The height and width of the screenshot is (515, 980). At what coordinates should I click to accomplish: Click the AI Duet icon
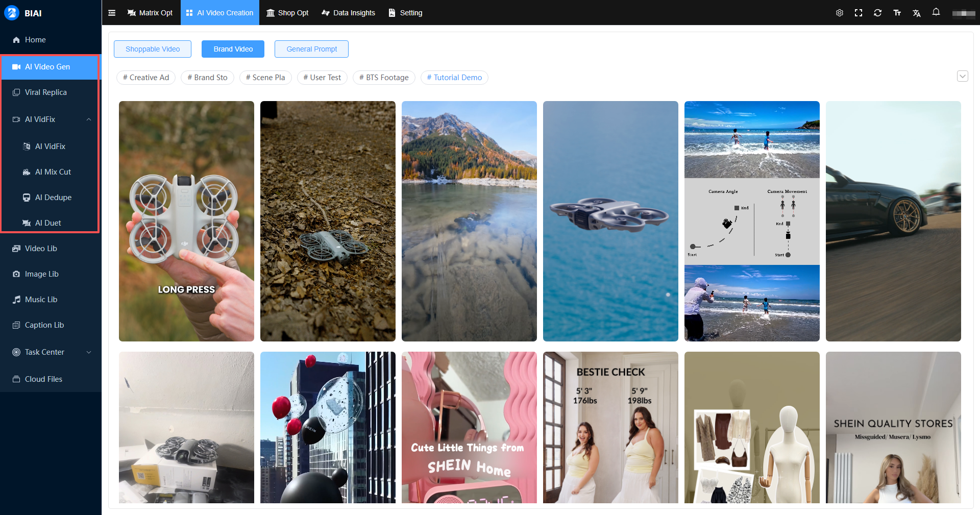[x=27, y=223]
